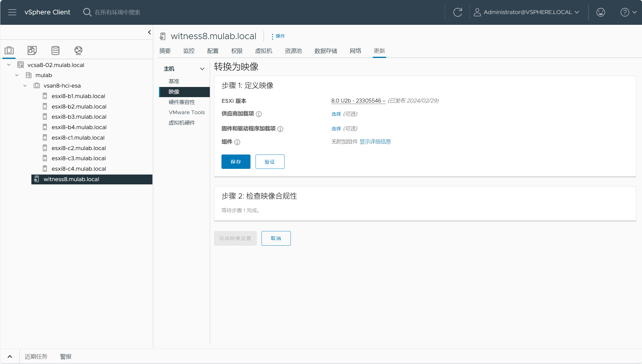Collapse the vcsa8-02.mulab.local tree node
Image resolution: width=642 pixels, height=364 pixels.
(x=9, y=65)
